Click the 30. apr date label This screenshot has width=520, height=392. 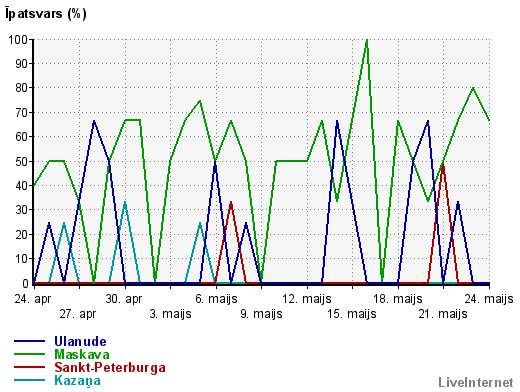(124, 299)
